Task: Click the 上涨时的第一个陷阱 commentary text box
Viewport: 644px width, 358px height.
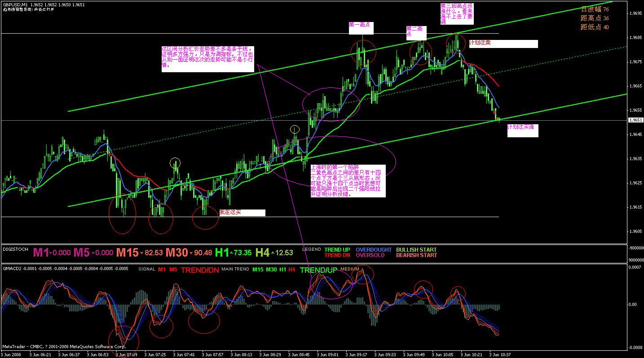Action: click(x=348, y=181)
